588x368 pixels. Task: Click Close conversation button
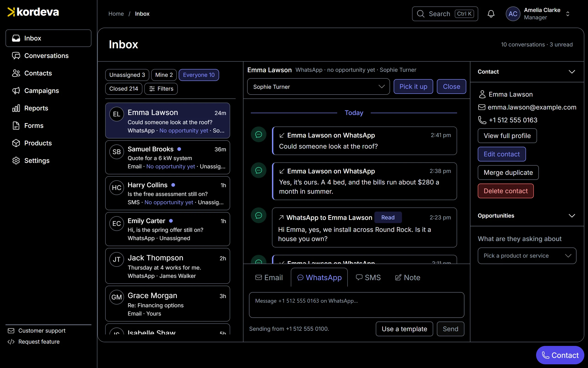point(451,87)
